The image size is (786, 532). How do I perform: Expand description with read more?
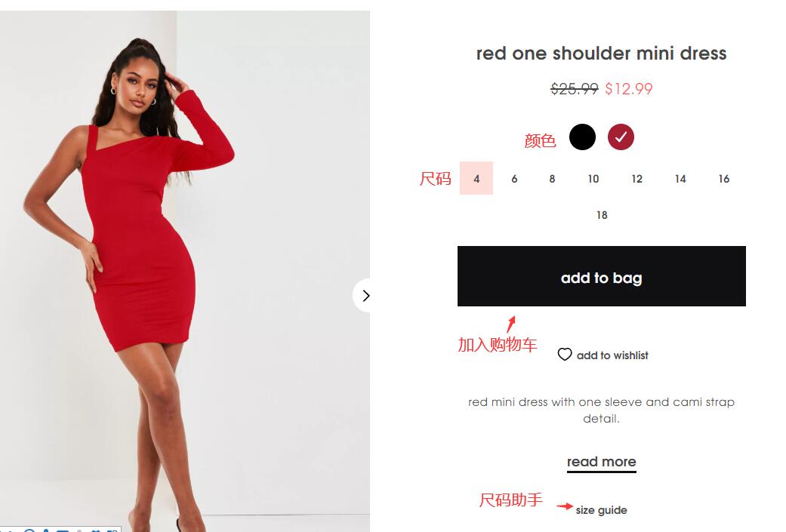[602, 461]
